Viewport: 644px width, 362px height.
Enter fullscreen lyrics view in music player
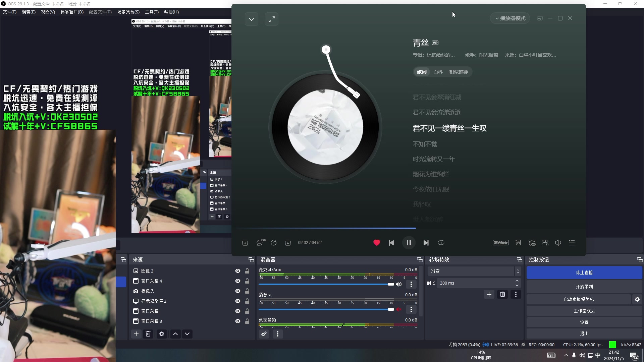272,19
